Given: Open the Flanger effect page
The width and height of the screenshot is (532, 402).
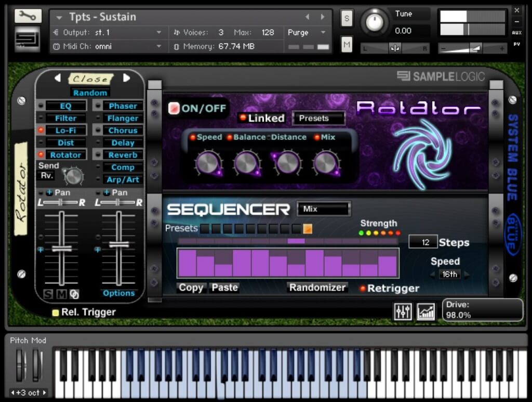Looking at the screenshot, I should point(123,118).
